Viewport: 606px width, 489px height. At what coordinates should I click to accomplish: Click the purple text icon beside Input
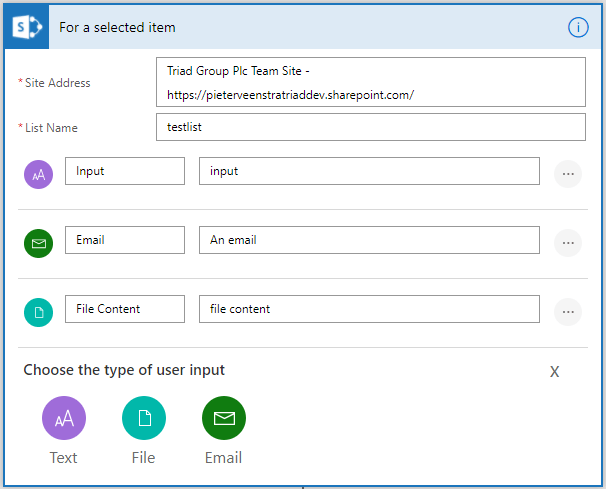pyautogui.click(x=39, y=174)
